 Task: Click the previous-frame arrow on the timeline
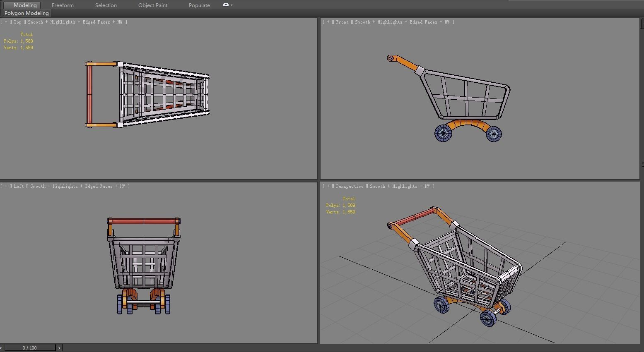point(2,347)
